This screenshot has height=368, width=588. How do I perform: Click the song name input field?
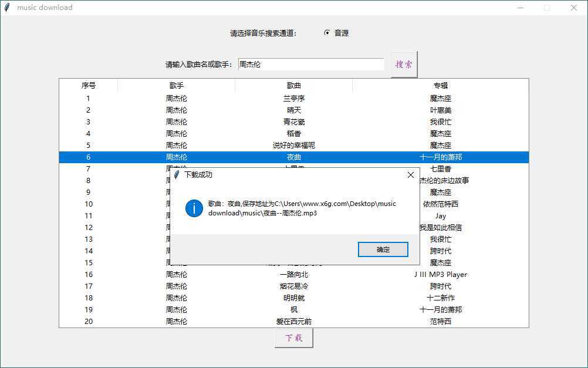pos(311,64)
